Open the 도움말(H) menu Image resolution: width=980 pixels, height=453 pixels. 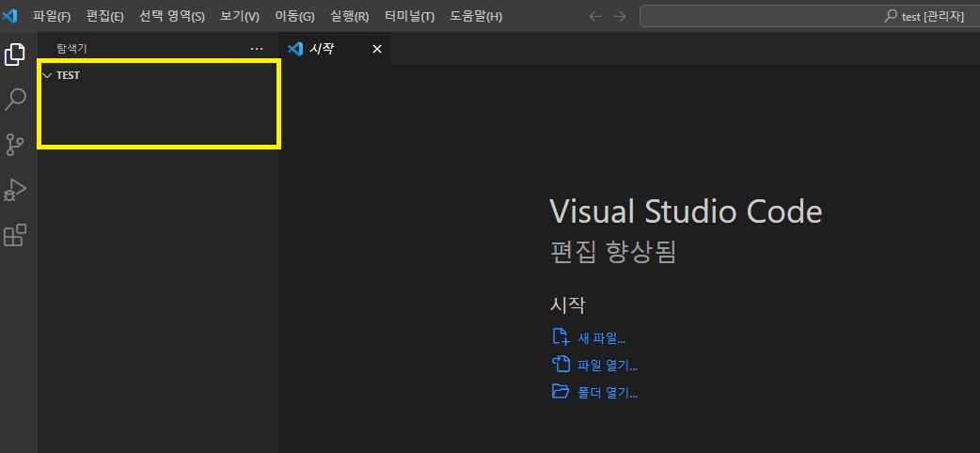click(x=476, y=17)
